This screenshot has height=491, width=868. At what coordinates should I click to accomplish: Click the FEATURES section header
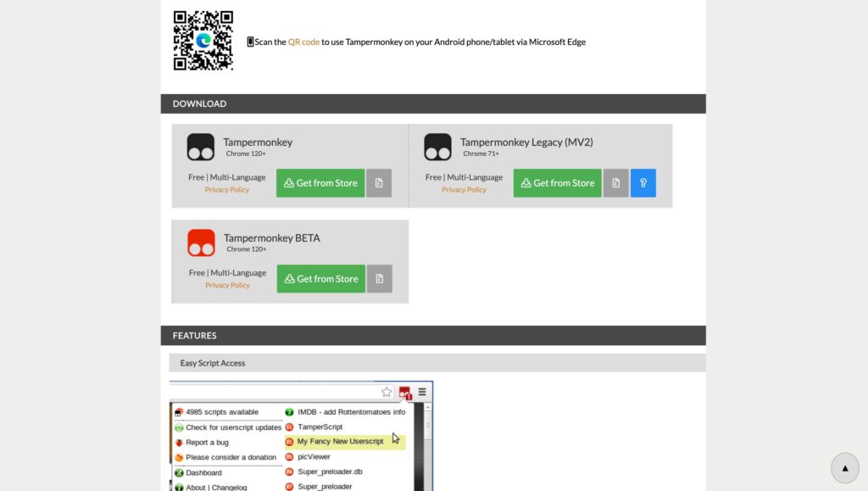click(194, 336)
